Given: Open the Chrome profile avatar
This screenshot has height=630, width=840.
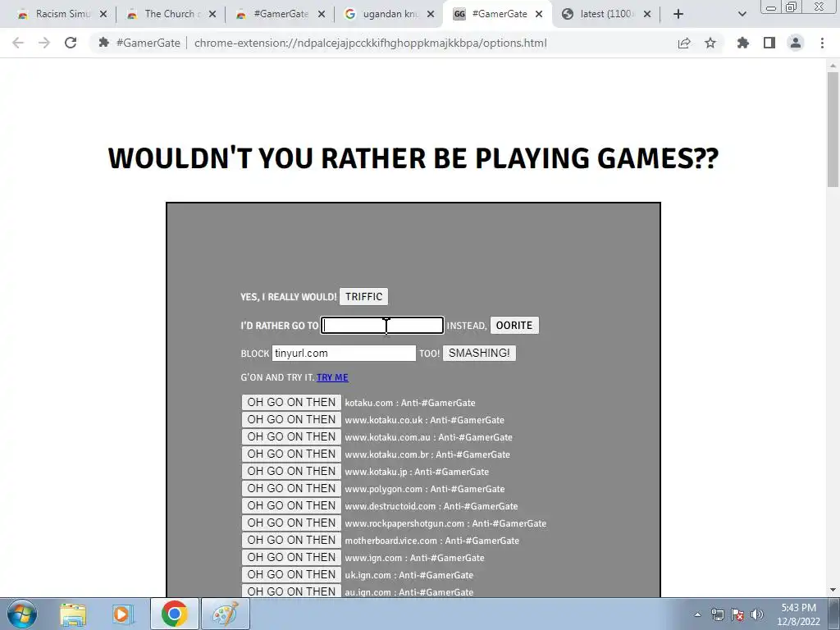Looking at the screenshot, I should tap(796, 43).
